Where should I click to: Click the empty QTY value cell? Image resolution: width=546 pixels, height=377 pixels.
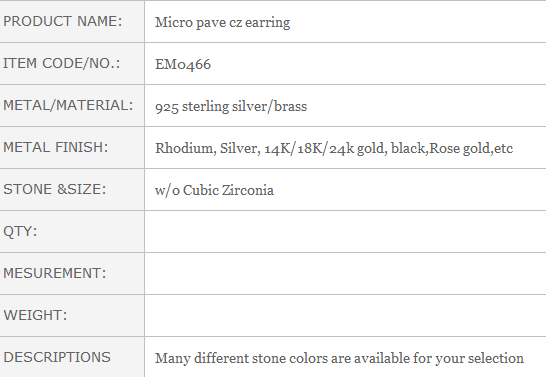click(x=345, y=231)
